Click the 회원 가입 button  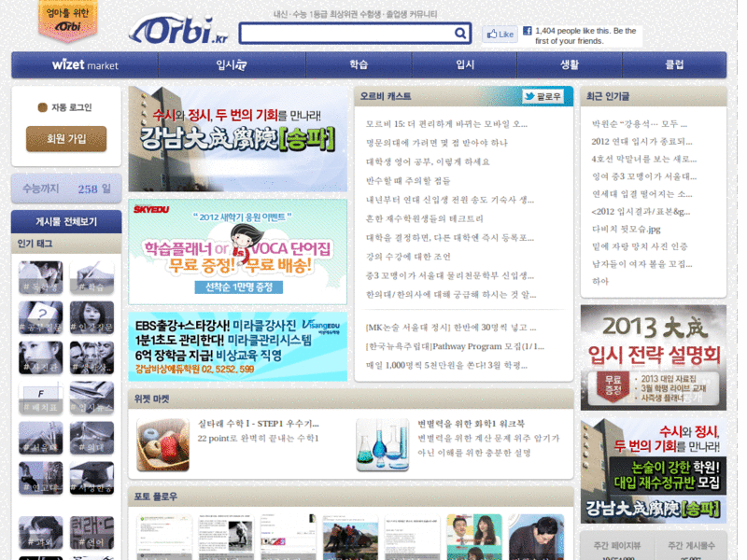point(66,139)
